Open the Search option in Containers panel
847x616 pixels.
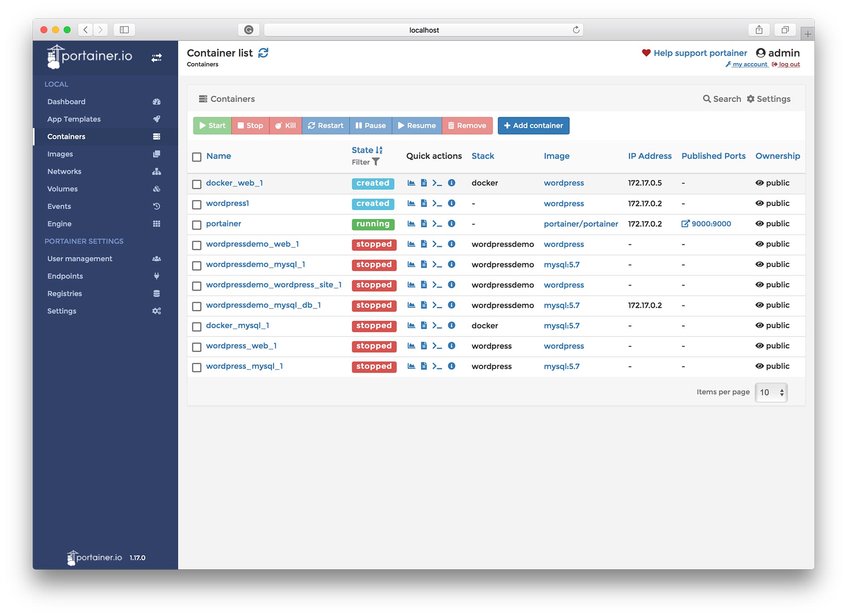tap(722, 99)
